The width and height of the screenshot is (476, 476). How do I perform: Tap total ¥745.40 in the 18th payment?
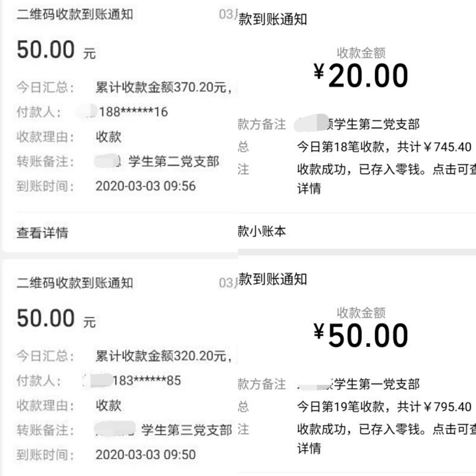click(448, 147)
